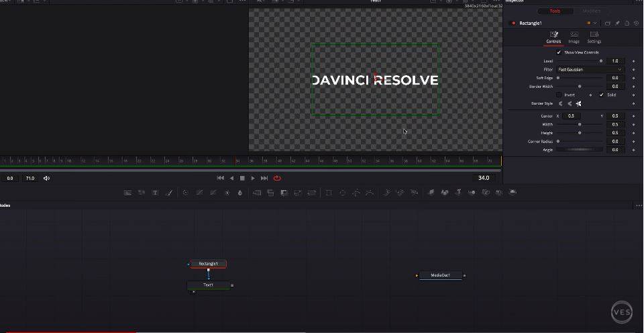Click the Center X value field
Viewport: 644px width, 333px height.
(x=571, y=116)
